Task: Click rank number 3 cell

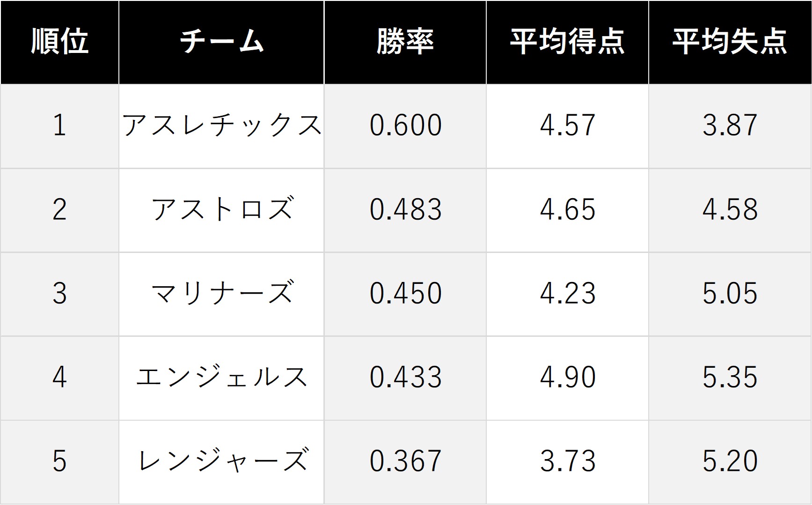Action: [x=59, y=294]
